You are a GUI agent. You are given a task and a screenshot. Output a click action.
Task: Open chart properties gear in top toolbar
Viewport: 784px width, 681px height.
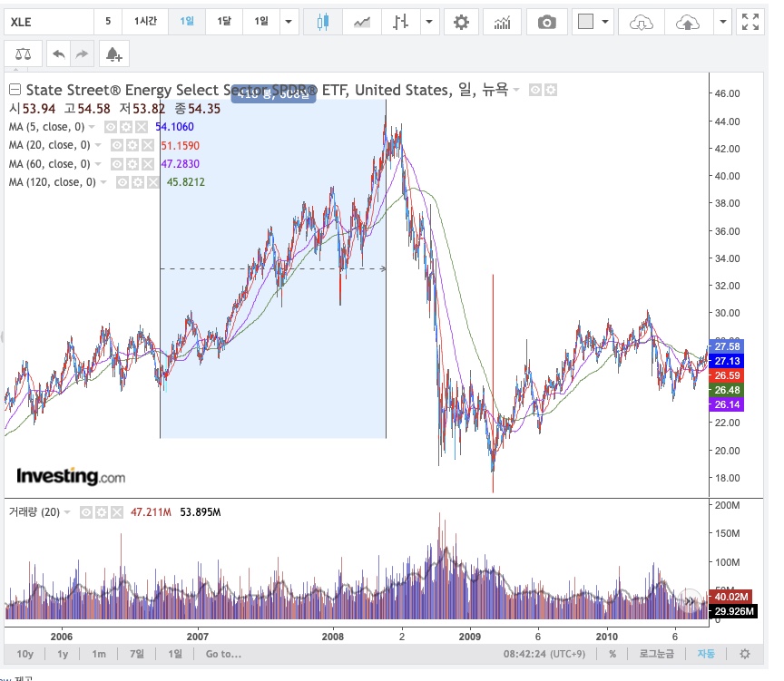pyautogui.click(x=461, y=22)
